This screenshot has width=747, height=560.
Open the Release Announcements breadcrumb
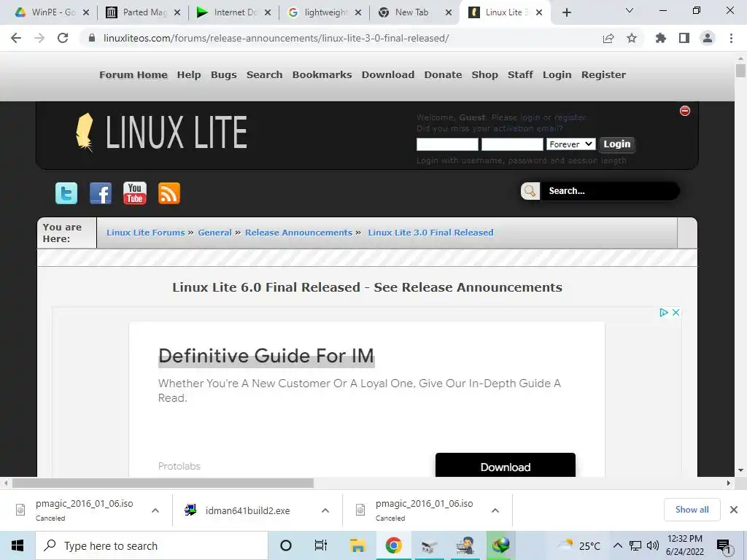(298, 233)
